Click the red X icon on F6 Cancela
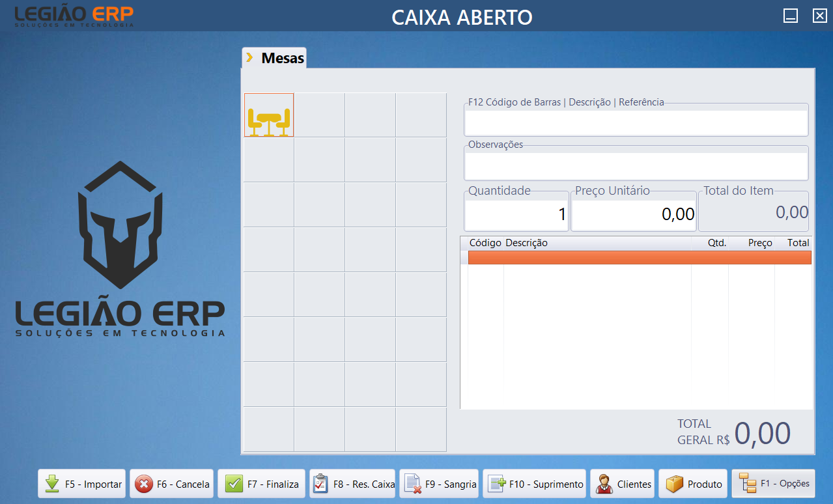The image size is (833, 504). [x=143, y=484]
